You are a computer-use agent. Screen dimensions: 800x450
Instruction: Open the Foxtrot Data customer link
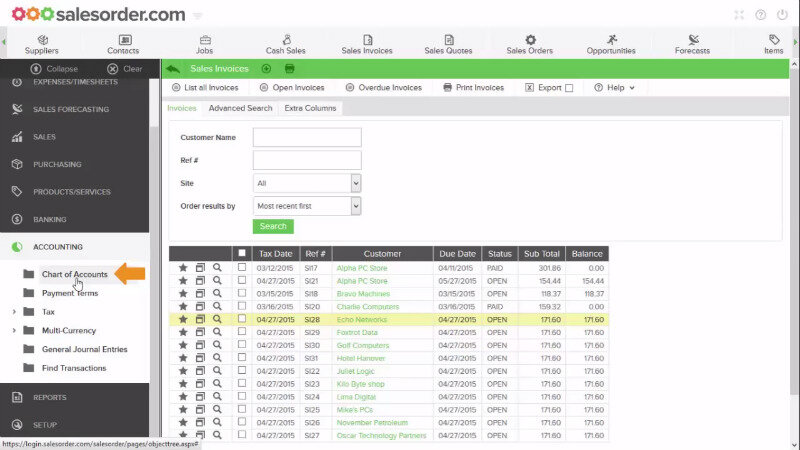(x=356, y=332)
